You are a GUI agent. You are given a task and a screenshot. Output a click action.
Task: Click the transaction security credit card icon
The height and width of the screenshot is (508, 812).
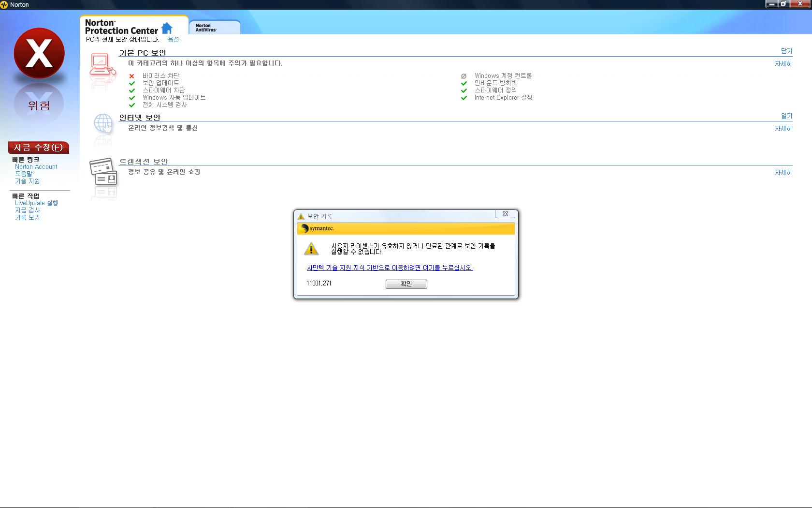[x=103, y=172]
